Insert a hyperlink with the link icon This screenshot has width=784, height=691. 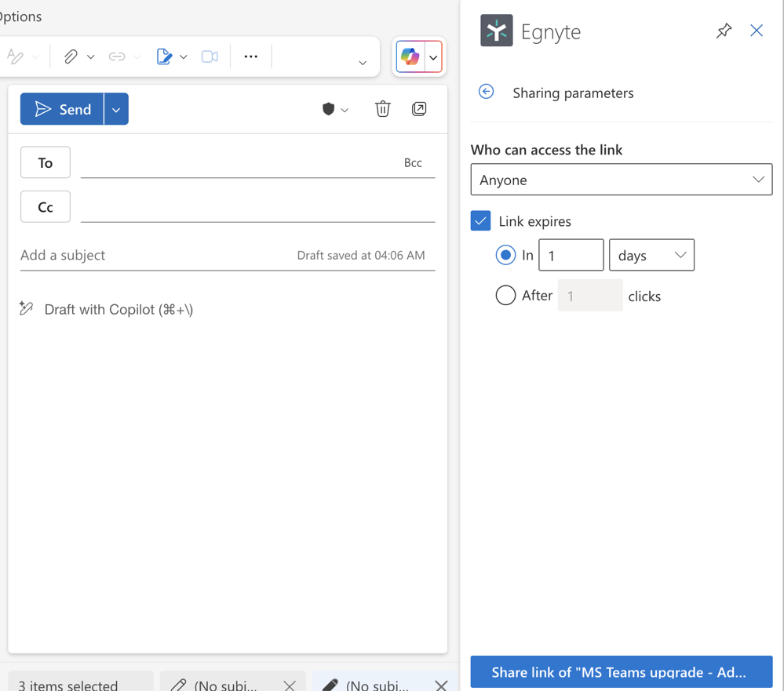click(117, 56)
